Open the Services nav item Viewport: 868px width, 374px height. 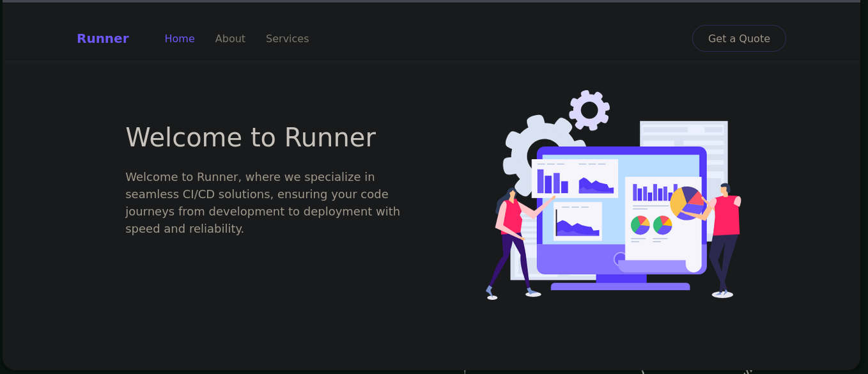click(287, 38)
